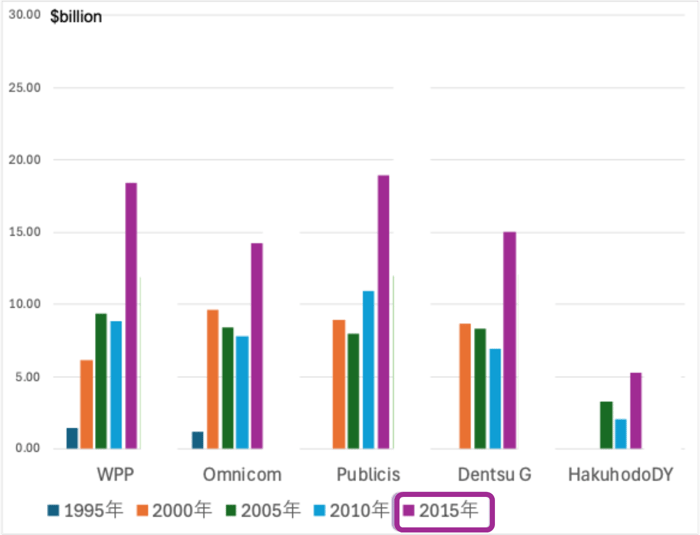Viewport: 700px width, 535px height.
Task: Select Publicis's orange 2000 bar
Action: 339,384
